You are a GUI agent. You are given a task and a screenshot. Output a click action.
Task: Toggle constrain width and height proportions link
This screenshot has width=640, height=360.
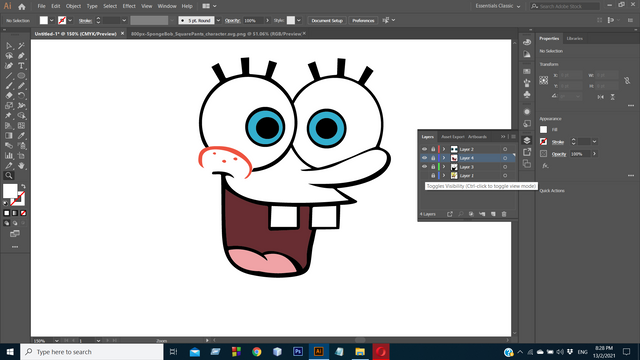(627, 80)
